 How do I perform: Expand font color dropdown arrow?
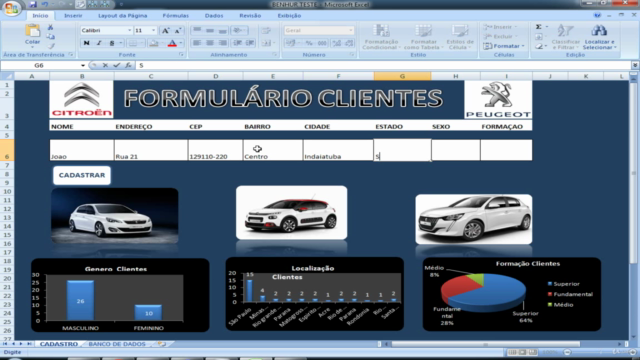click(181, 43)
